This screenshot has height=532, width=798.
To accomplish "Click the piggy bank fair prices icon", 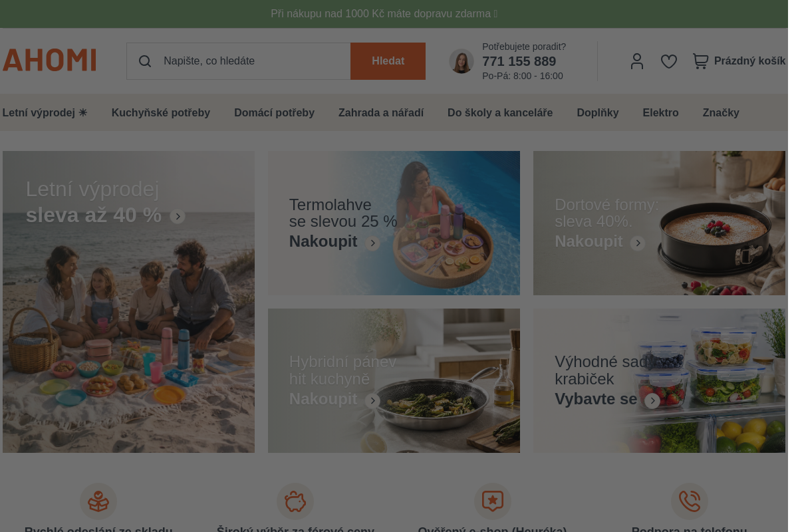I will 295,501.
